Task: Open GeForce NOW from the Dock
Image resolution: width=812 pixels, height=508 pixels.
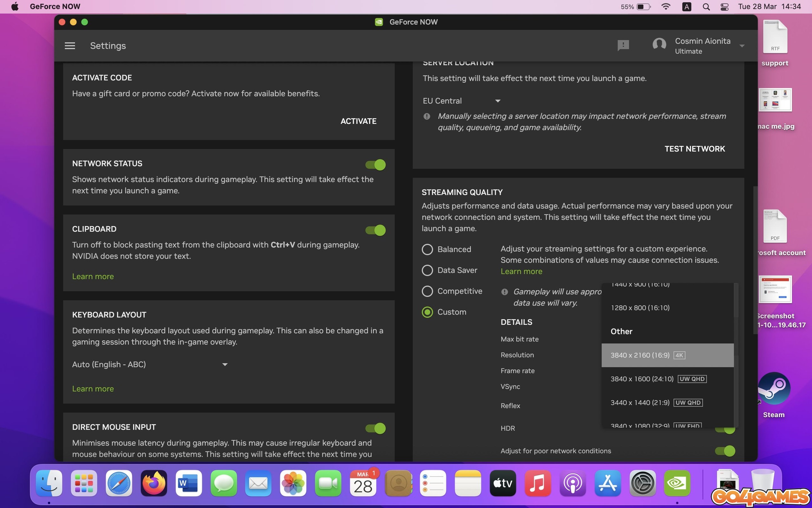Action: click(x=677, y=483)
